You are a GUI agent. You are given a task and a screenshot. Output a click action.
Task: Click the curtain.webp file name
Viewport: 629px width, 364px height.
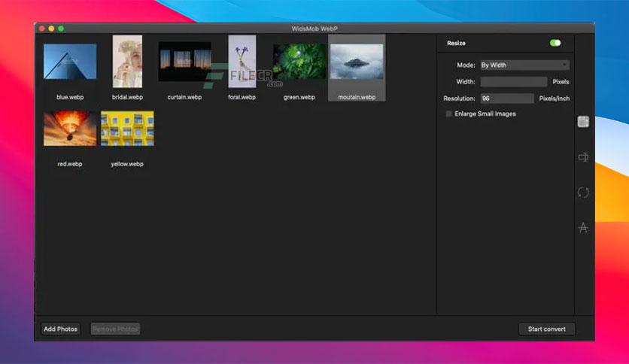[x=184, y=97]
